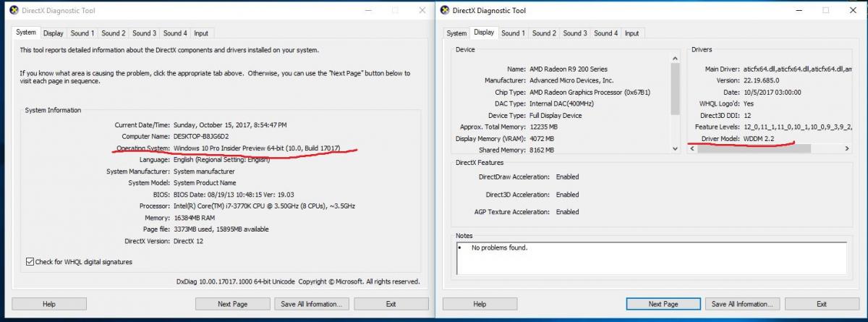Click Save All Information in right window
This screenshot has height=322, width=868.
coord(741,304)
